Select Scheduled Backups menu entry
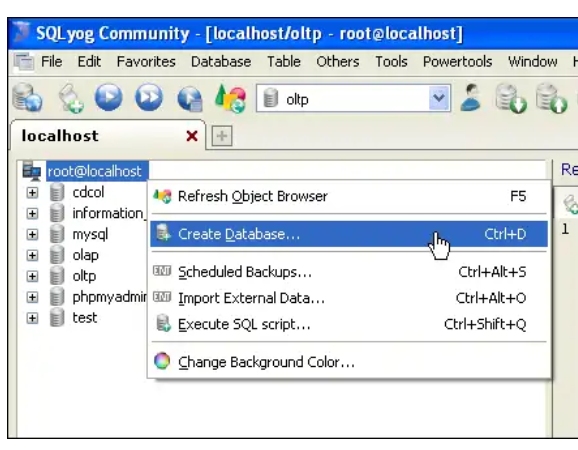 [x=349, y=272]
